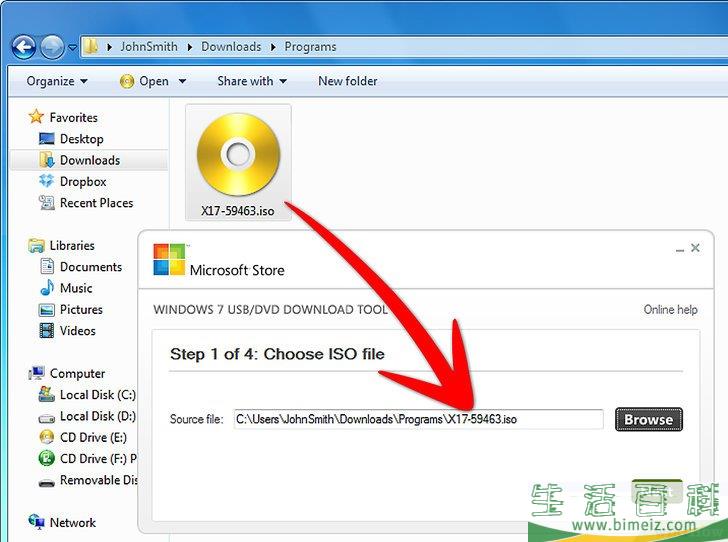
Task: Select Programs in the address breadcrumb
Action: (x=310, y=46)
